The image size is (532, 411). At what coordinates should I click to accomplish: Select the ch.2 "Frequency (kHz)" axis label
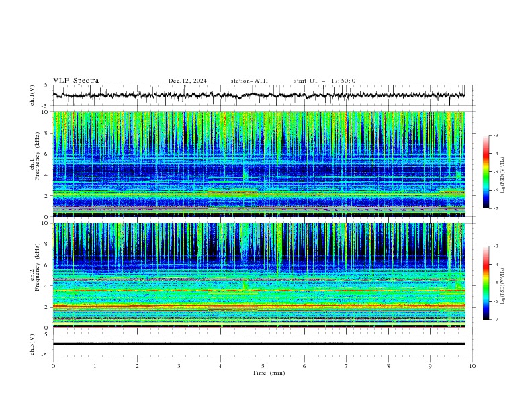tap(38, 267)
